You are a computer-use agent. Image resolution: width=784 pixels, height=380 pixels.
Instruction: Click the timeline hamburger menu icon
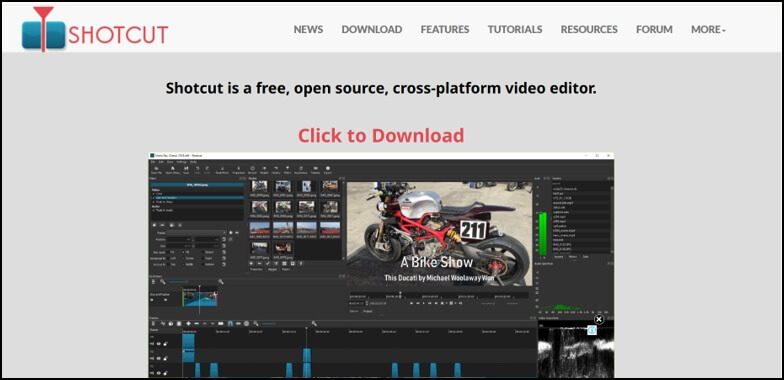pos(154,324)
